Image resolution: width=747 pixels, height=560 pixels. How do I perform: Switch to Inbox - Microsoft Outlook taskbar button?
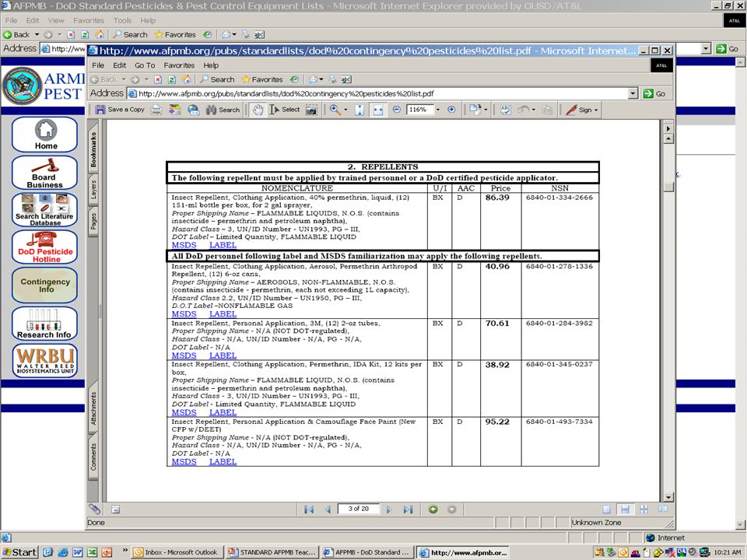click(x=177, y=552)
